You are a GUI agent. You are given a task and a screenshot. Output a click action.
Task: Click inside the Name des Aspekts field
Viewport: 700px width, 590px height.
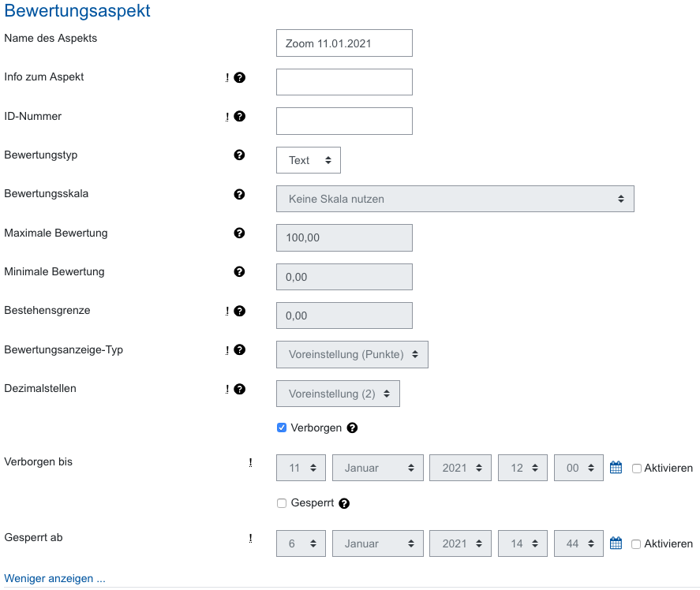[344, 43]
